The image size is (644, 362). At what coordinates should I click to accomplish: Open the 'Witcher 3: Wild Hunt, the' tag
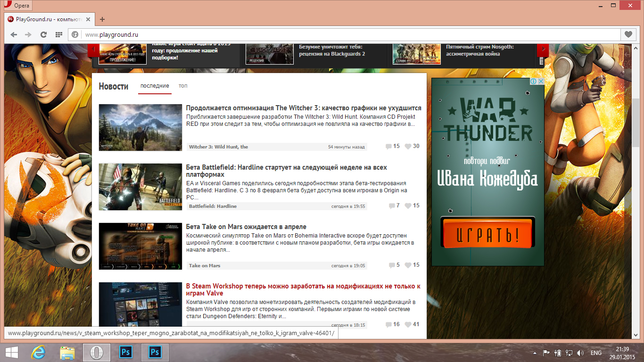[218, 147]
